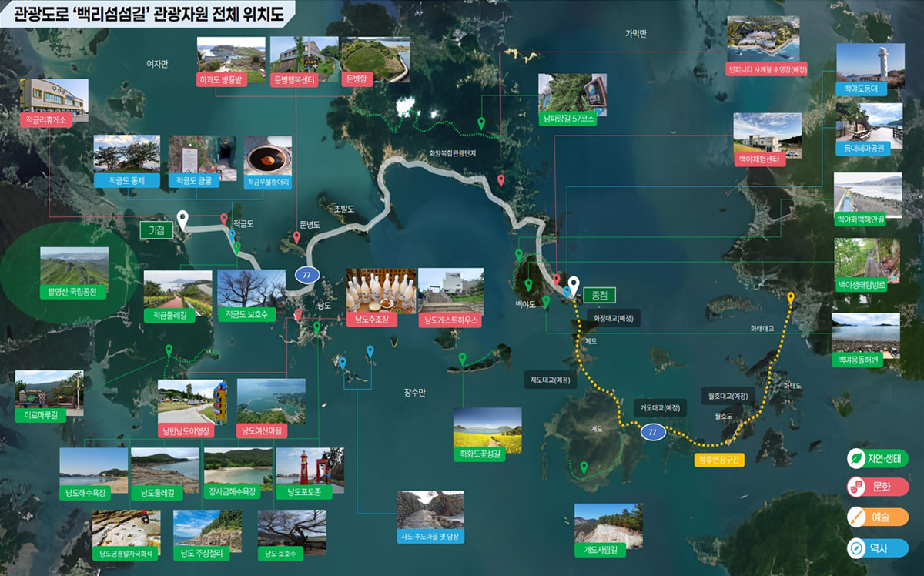
Task: Select the 기점 start label
Action: point(156,230)
